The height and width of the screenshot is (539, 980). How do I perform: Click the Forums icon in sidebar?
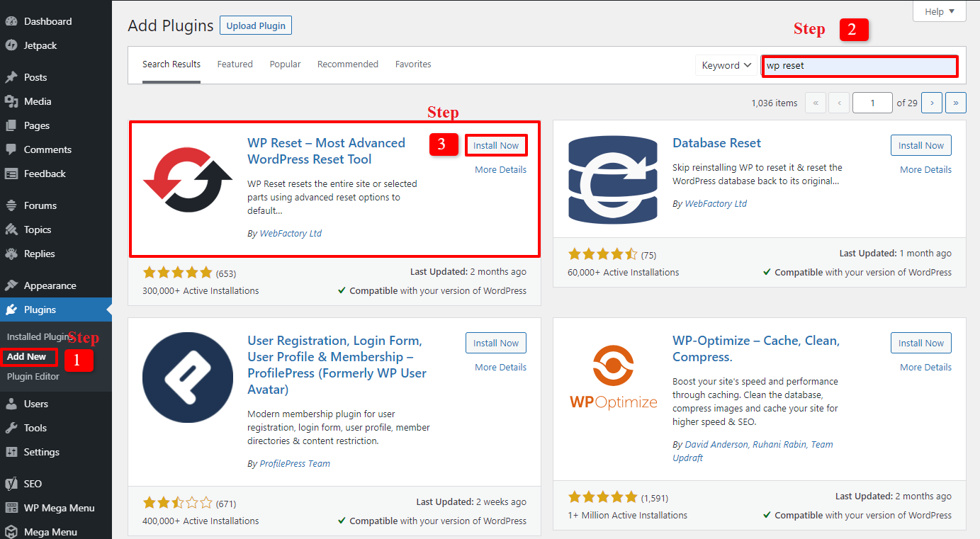point(11,205)
